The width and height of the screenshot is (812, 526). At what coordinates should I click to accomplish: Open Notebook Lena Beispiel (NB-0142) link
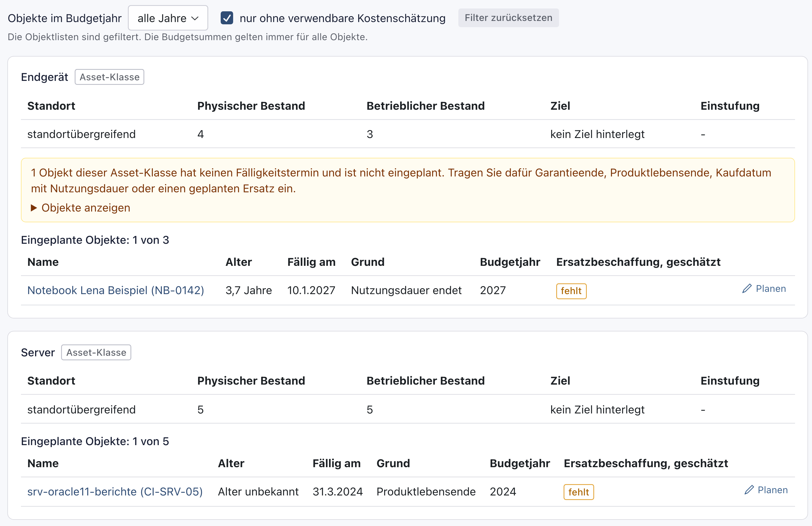(116, 290)
